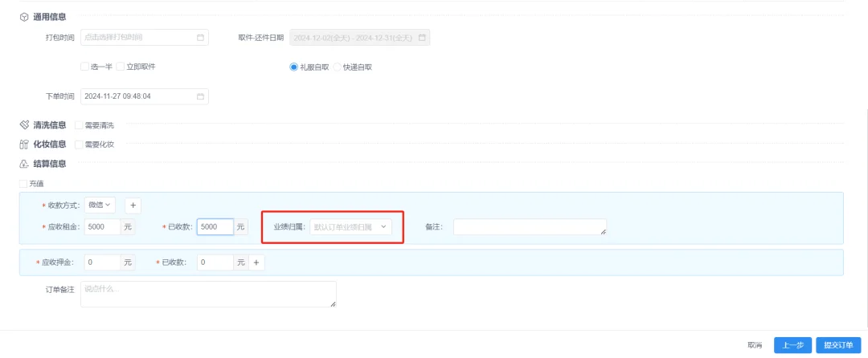Viewport: 868px width, 358px height.
Task: Click 取消 to cancel the order
Action: click(x=755, y=345)
